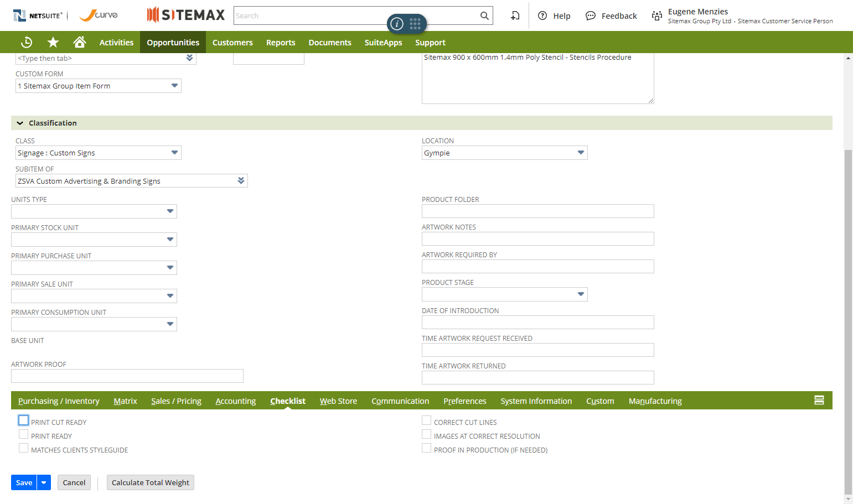Screen dimensions: 853x504
Task: Click the Feedback link
Action: pyautogui.click(x=619, y=16)
